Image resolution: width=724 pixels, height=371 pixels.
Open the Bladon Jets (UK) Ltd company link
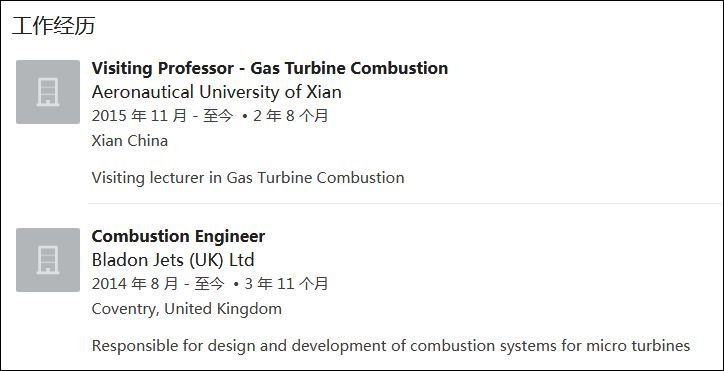[x=173, y=260]
